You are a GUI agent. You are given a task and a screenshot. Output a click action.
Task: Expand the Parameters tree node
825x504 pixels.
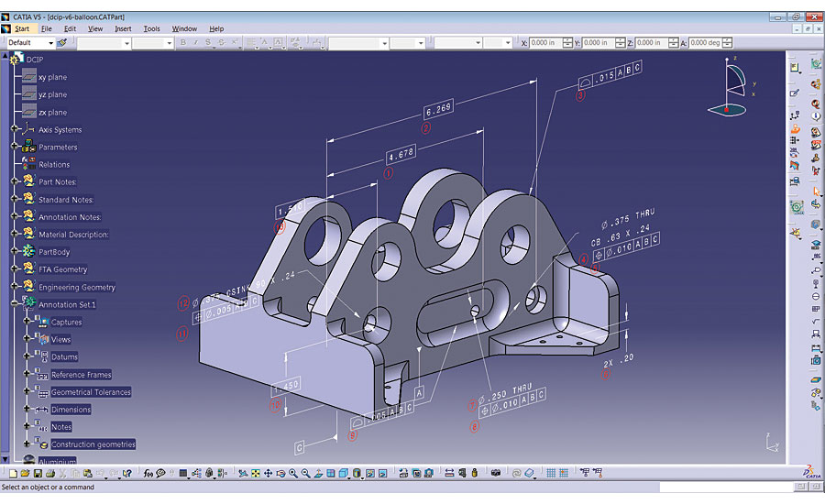click(x=15, y=146)
